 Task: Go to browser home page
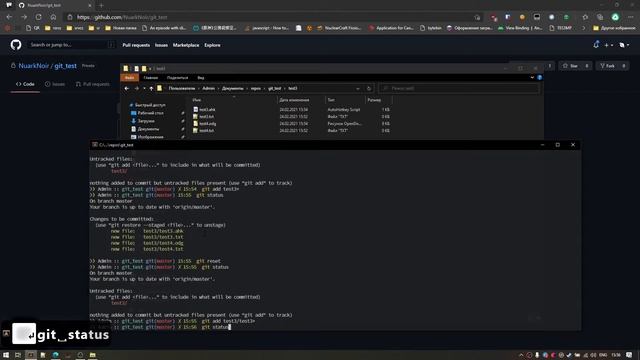coord(53,17)
